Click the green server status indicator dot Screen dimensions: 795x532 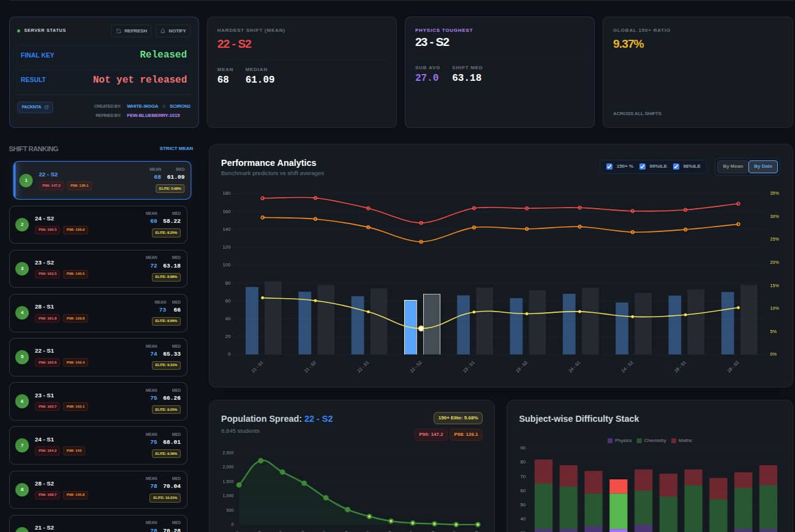click(x=17, y=30)
